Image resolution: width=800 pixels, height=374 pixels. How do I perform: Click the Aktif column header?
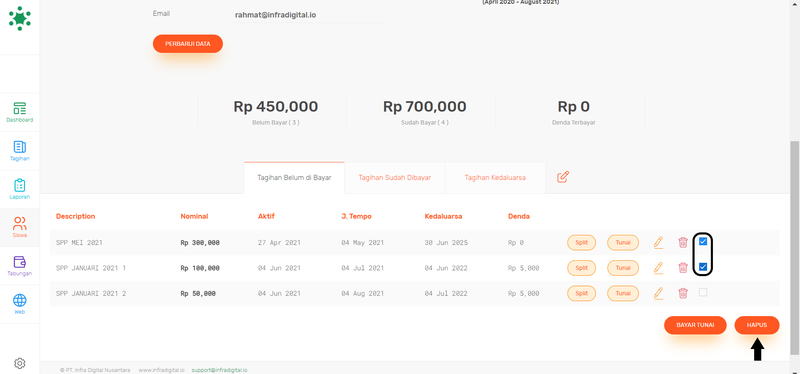point(266,216)
